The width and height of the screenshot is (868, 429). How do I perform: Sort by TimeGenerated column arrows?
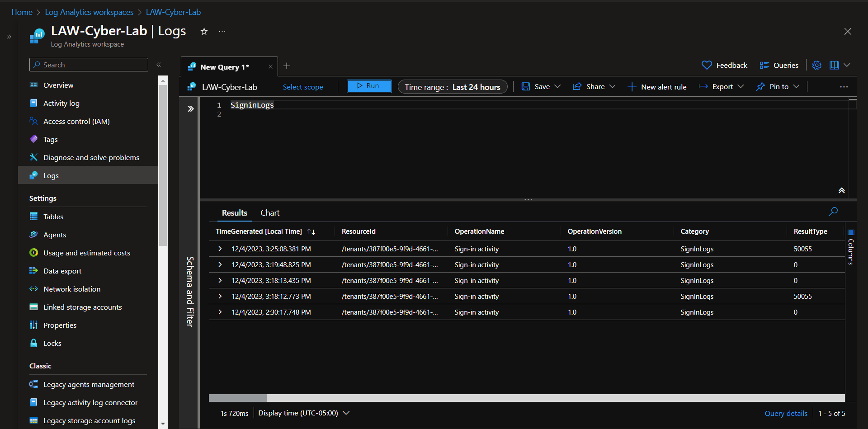(311, 231)
